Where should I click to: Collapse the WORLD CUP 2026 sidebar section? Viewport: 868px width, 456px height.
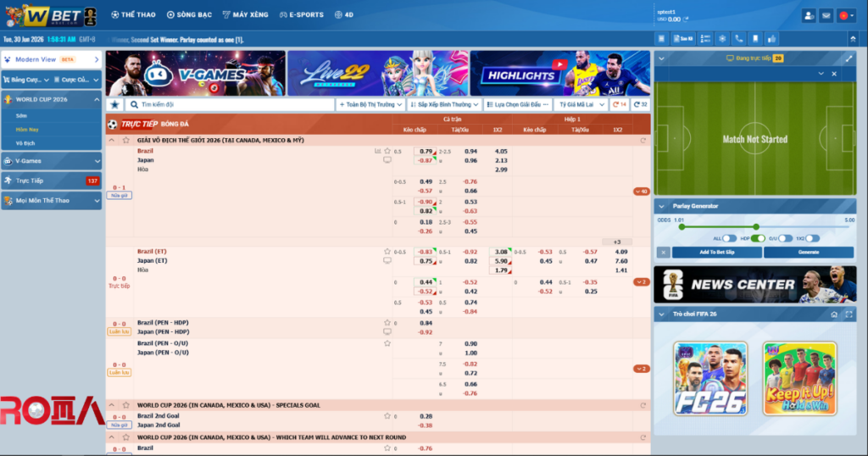(x=52, y=100)
